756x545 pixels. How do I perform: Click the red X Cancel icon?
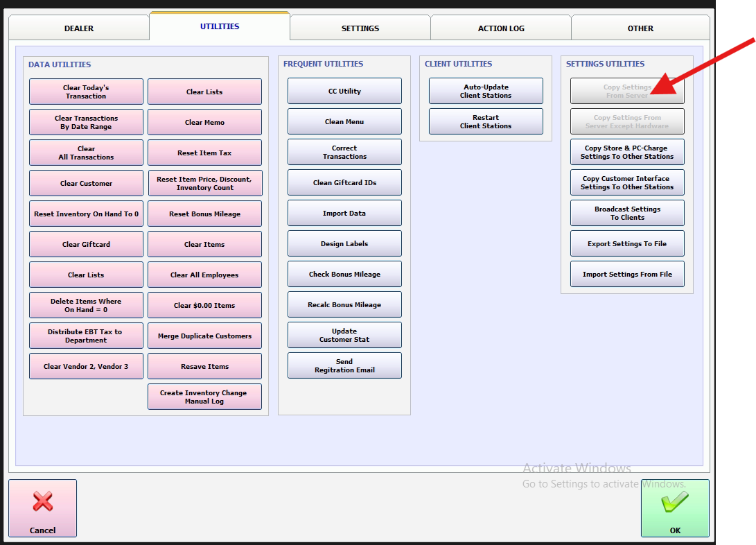tap(42, 501)
